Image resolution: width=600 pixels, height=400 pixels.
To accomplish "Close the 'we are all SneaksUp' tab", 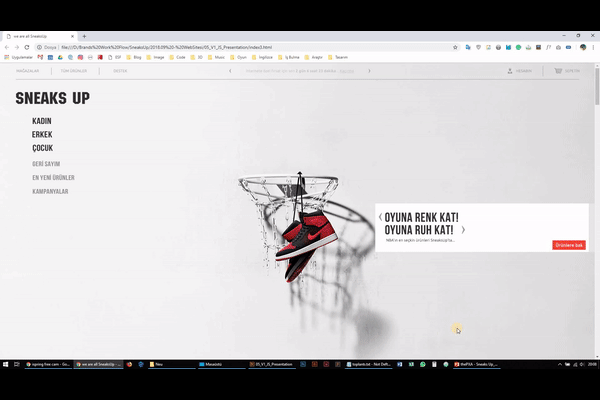I will (x=72, y=36).
